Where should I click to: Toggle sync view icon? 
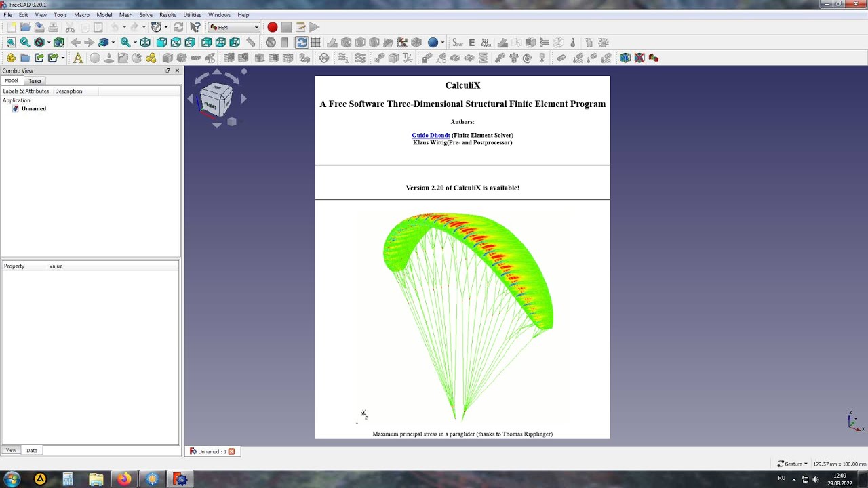[302, 42]
